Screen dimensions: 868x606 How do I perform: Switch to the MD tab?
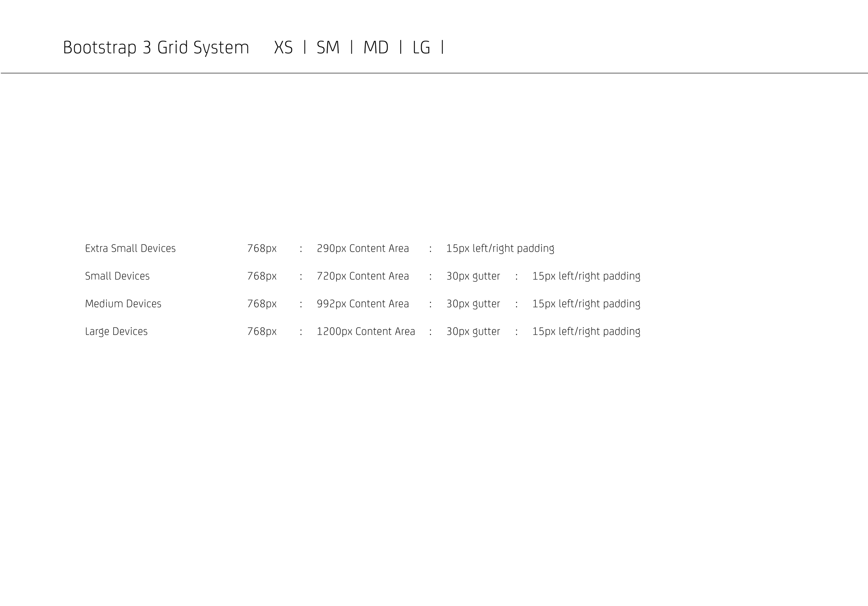tap(376, 48)
